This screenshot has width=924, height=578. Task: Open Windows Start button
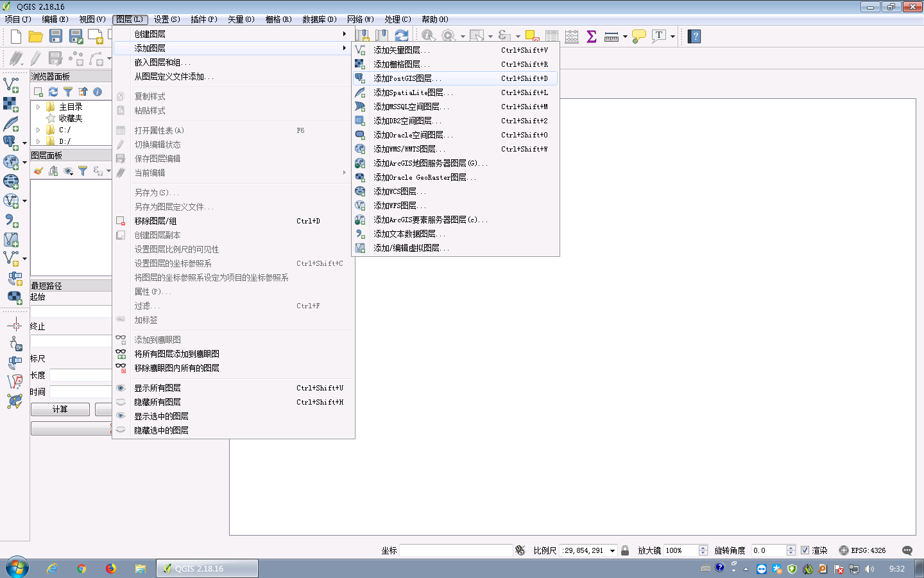tap(17, 568)
